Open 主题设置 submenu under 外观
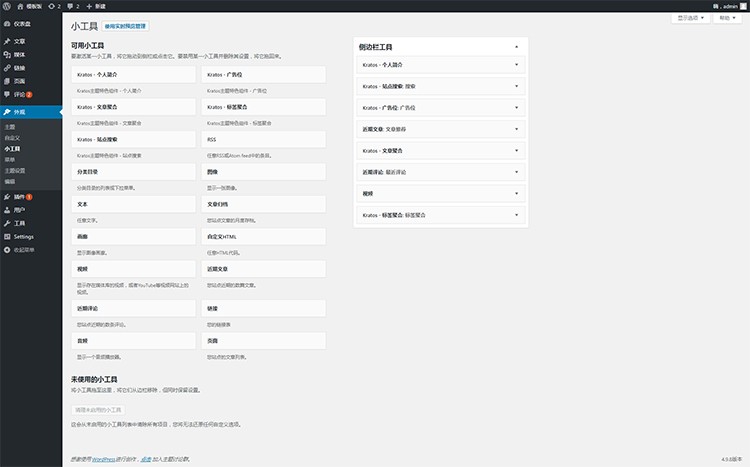This screenshot has height=467, width=750. coord(15,170)
